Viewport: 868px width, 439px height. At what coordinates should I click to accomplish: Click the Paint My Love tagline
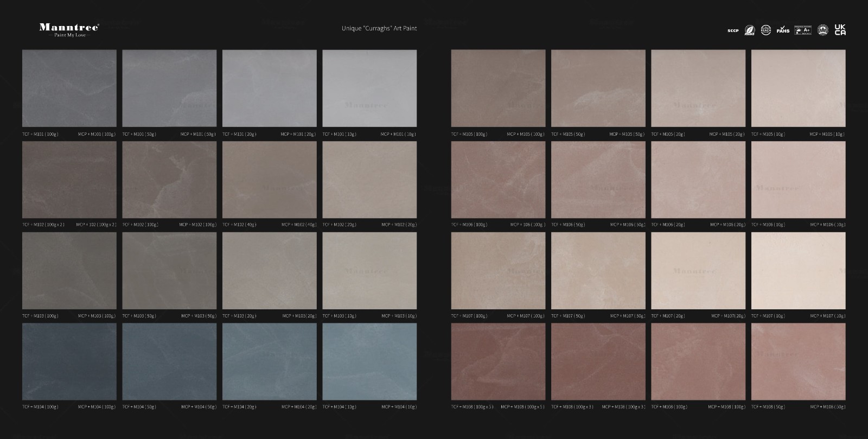coord(69,35)
